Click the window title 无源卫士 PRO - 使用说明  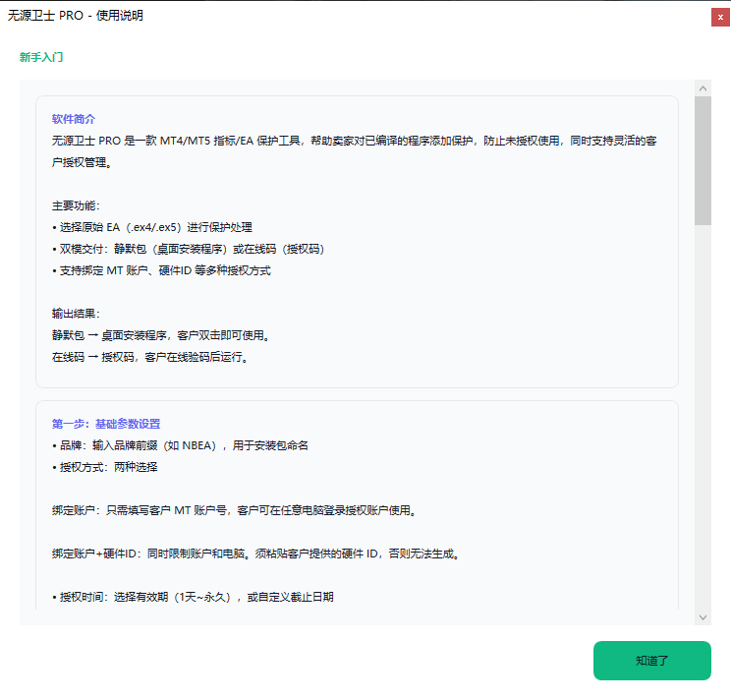[x=75, y=16]
